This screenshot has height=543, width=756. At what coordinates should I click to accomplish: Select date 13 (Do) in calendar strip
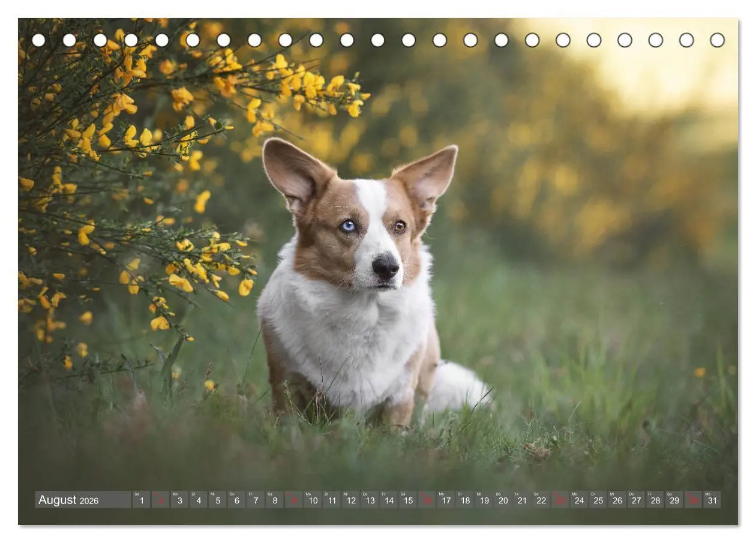[370, 500]
